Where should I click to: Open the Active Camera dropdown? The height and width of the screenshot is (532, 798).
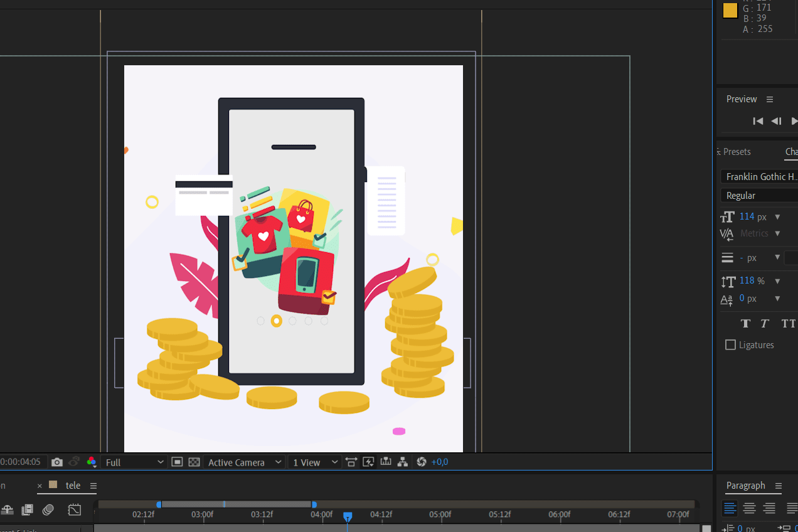point(245,462)
